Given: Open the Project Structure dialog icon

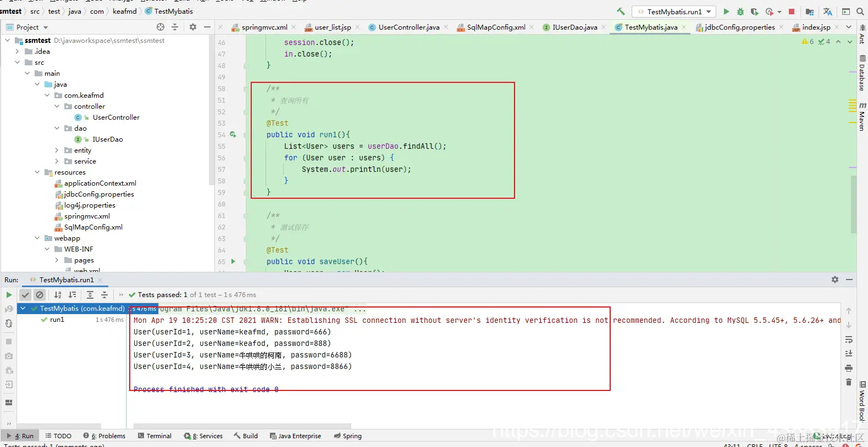Looking at the screenshot, I should (810, 12).
